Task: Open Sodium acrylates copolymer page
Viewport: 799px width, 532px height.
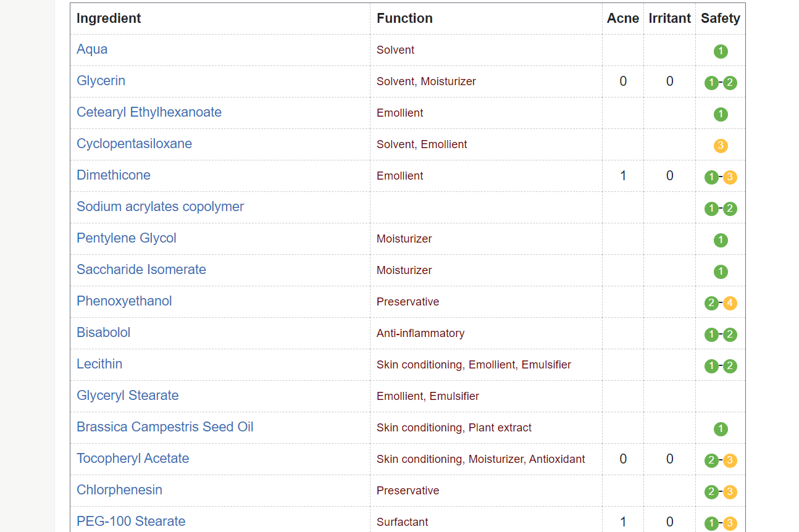Action: (x=160, y=207)
